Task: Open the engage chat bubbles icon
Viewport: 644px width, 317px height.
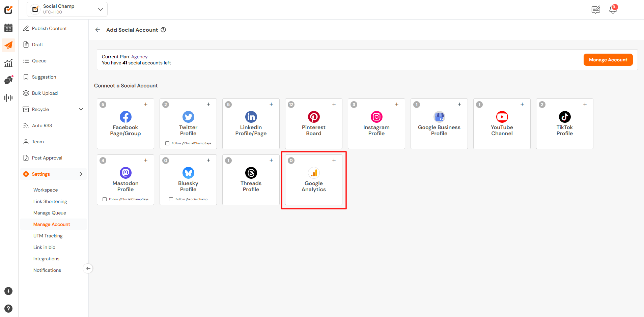Action: click(8, 80)
